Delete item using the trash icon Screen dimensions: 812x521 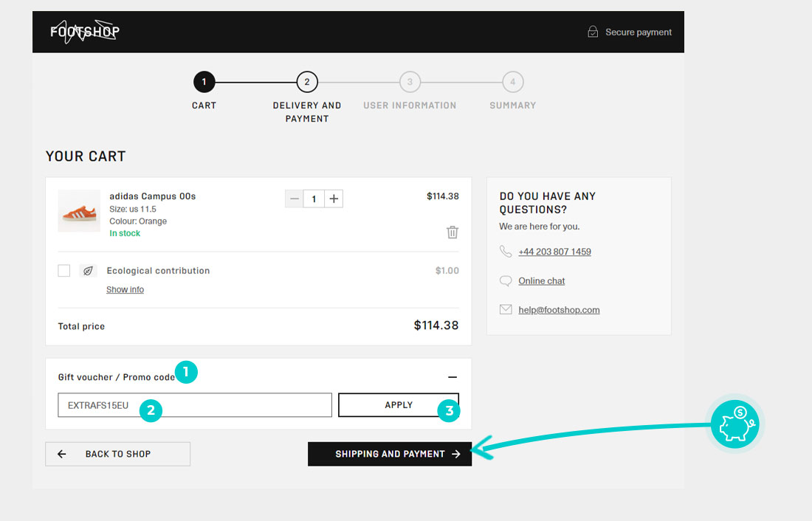[452, 232]
